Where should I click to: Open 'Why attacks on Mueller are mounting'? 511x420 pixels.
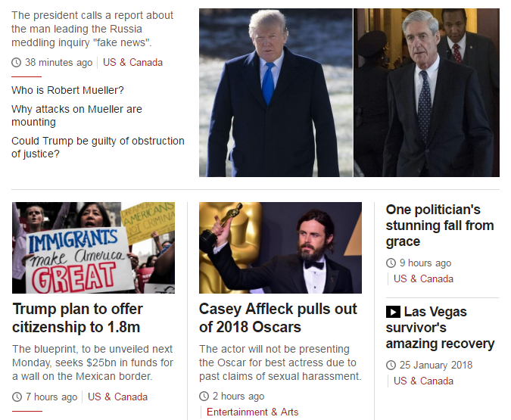tap(76, 115)
